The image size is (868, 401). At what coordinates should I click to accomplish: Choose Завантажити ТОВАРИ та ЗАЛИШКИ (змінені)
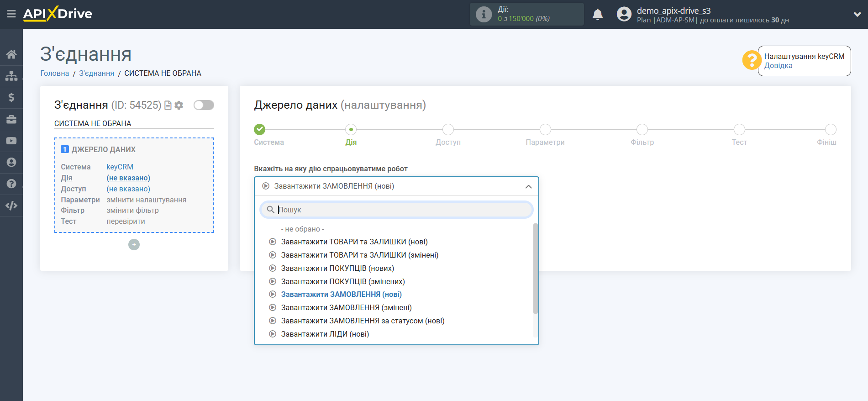[x=360, y=255]
